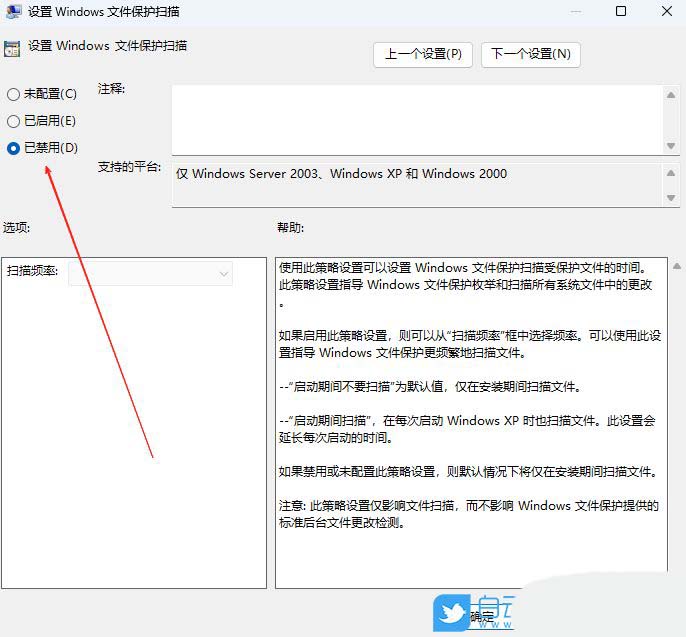Image resolution: width=686 pixels, height=637 pixels.
Task: Click the policy setting icon beside heading
Action: tap(12, 49)
